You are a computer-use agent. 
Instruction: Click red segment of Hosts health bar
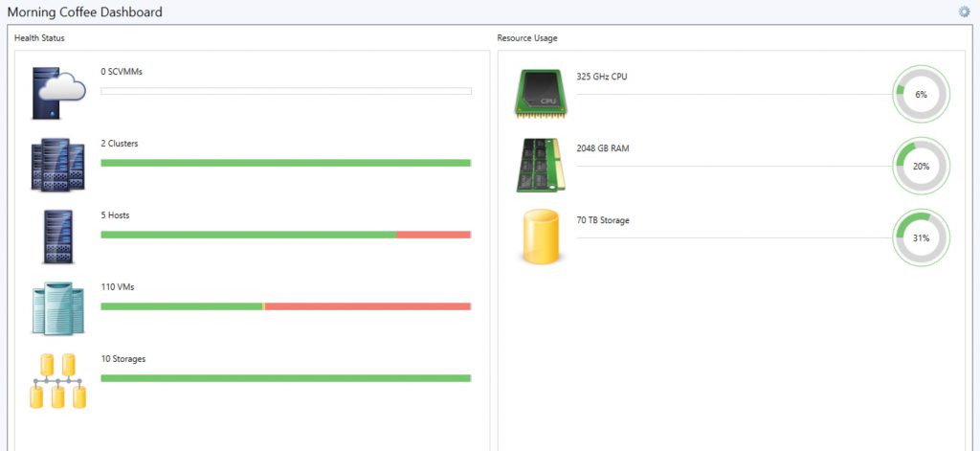coord(434,235)
